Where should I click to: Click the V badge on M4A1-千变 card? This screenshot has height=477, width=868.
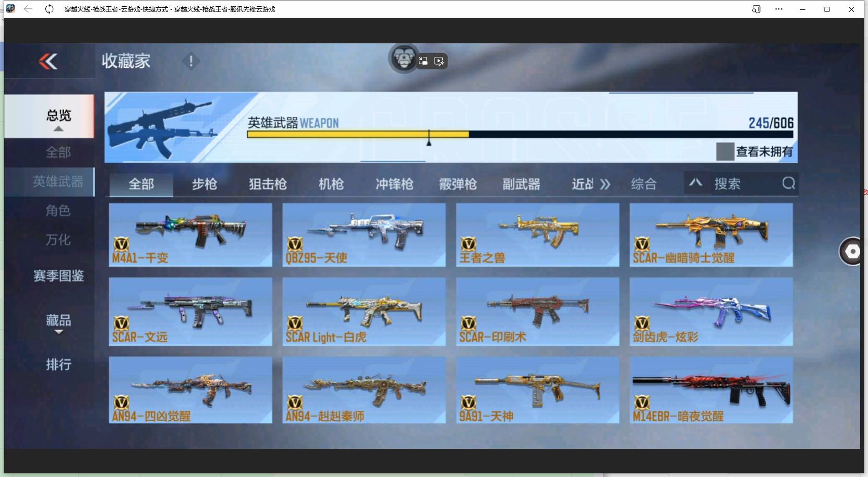[121, 244]
